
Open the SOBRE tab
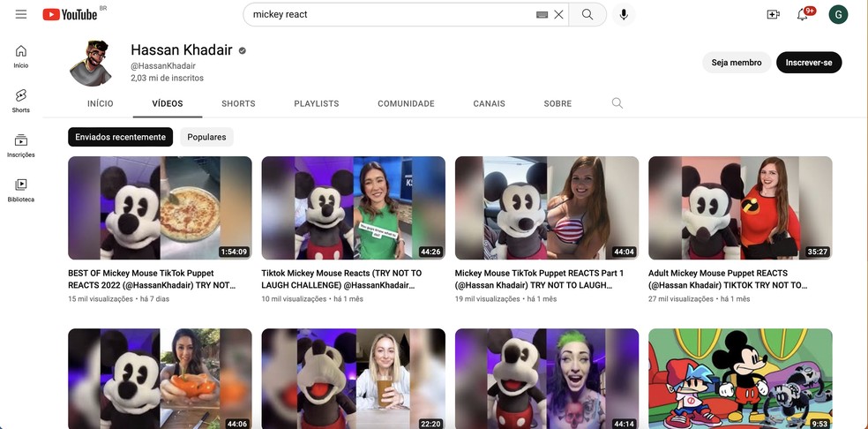coord(557,103)
